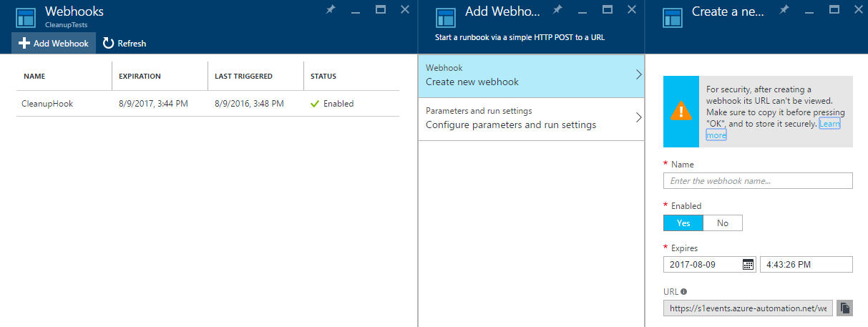The width and height of the screenshot is (868, 327).
Task: Maximize the Add Webhook blade
Action: click(x=608, y=9)
